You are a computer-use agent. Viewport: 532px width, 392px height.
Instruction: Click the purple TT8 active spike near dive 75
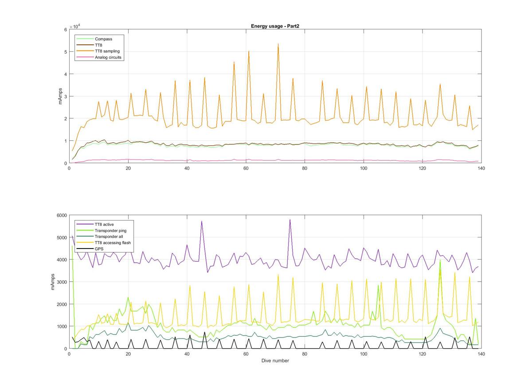pos(290,220)
